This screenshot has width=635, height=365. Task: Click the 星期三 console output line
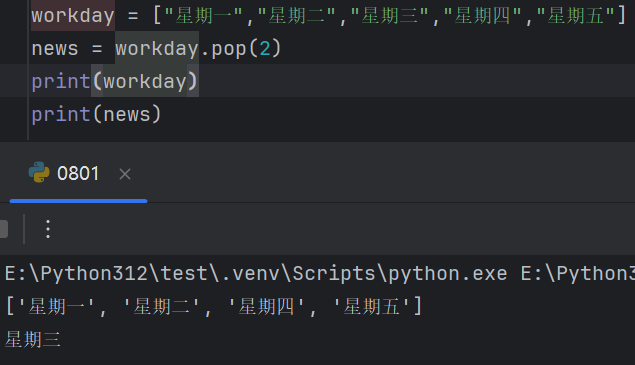click(x=33, y=339)
